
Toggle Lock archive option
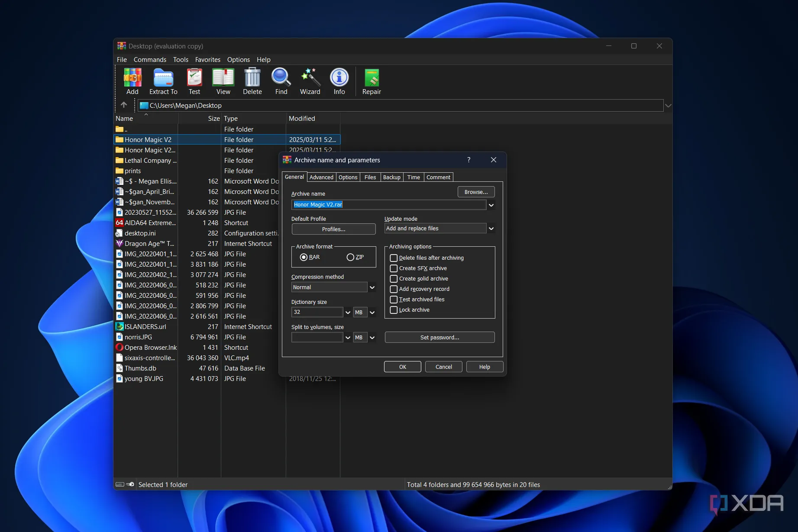pyautogui.click(x=394, y=310)
